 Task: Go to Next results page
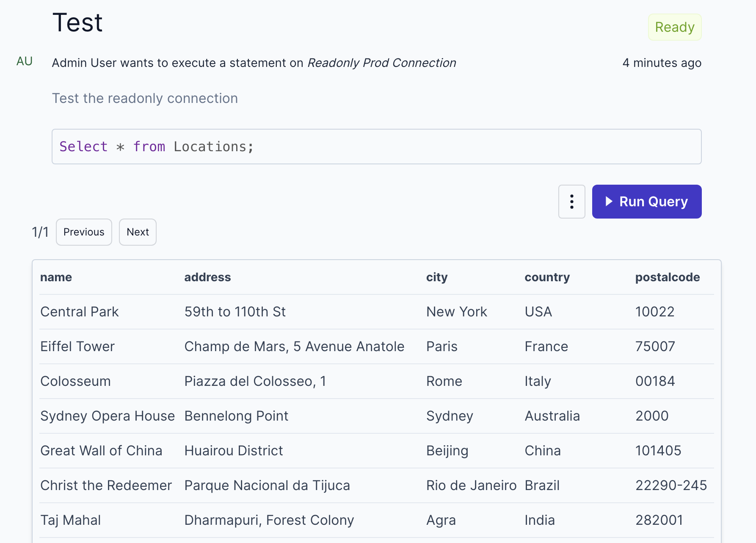click(x=138, y=232)
